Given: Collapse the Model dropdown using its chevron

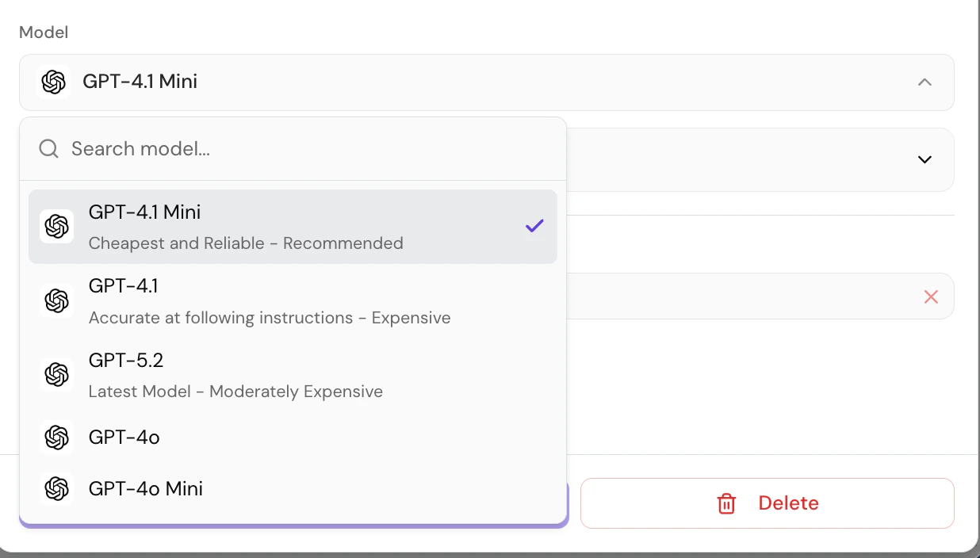Looking at the screenshot, I should point(924,82).
